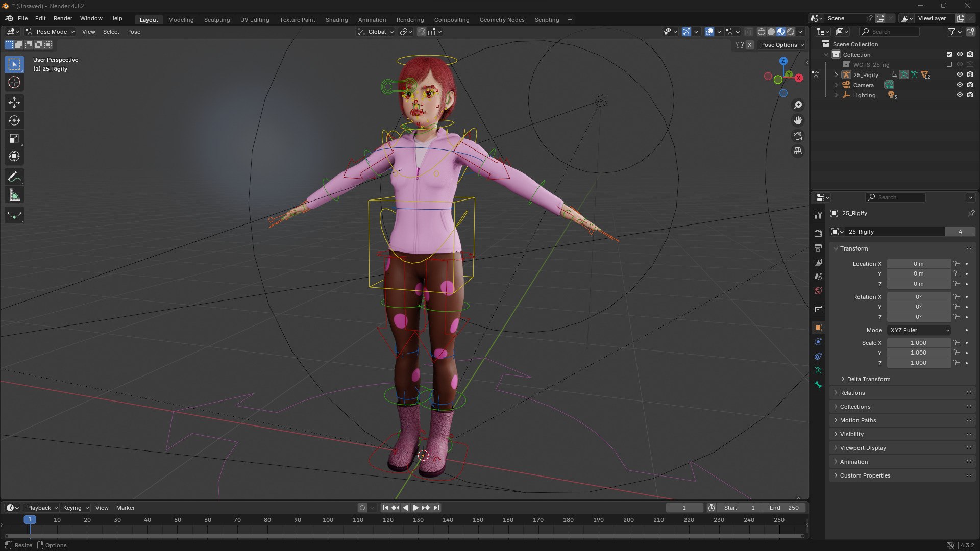The image size is (980, 551).
Task: Activate the Annotate tool
Action: 14,177
